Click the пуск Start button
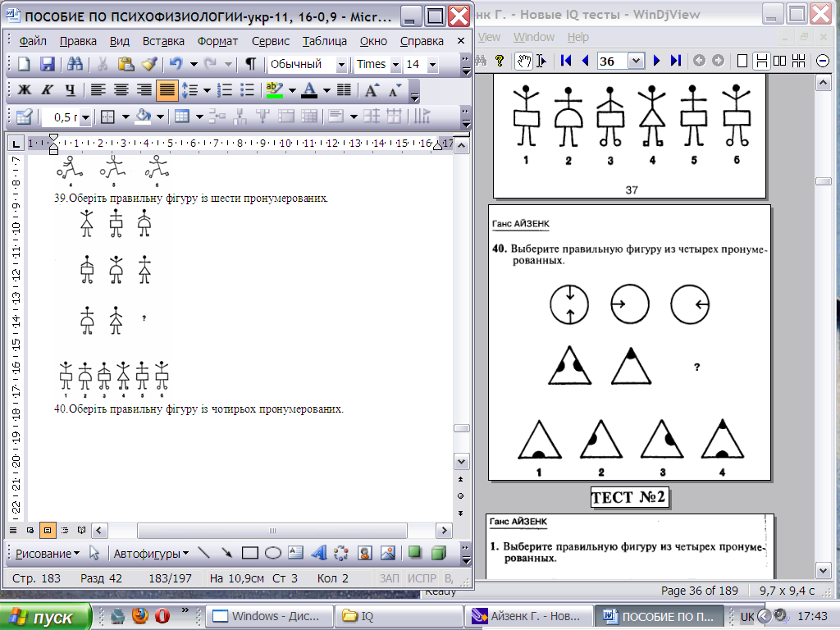The image size is (840, 630). pos(45,617)
